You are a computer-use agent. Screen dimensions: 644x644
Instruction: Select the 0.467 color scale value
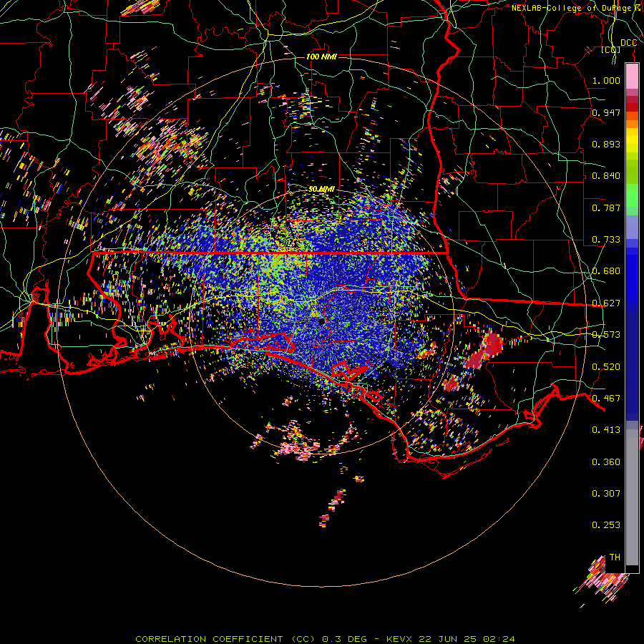(x=606, y=399)
